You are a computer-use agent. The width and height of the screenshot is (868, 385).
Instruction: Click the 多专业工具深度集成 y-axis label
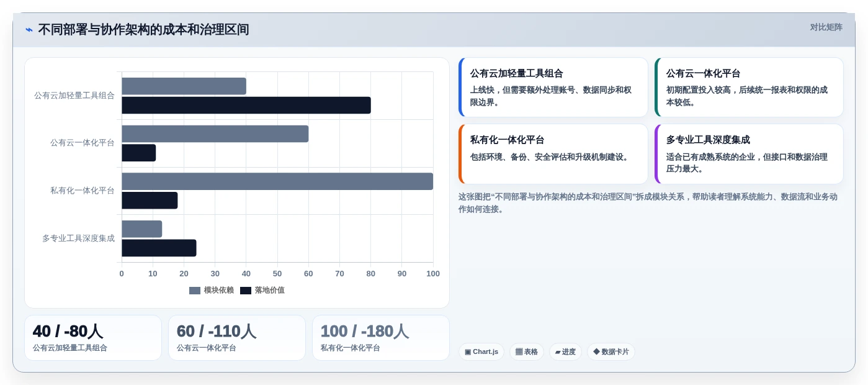pyautogui.click(x=78, y=238)
